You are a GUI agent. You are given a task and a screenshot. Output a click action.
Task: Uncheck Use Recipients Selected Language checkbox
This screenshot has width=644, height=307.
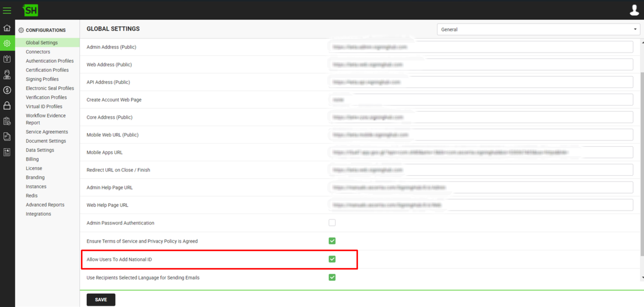pos(332,277)
